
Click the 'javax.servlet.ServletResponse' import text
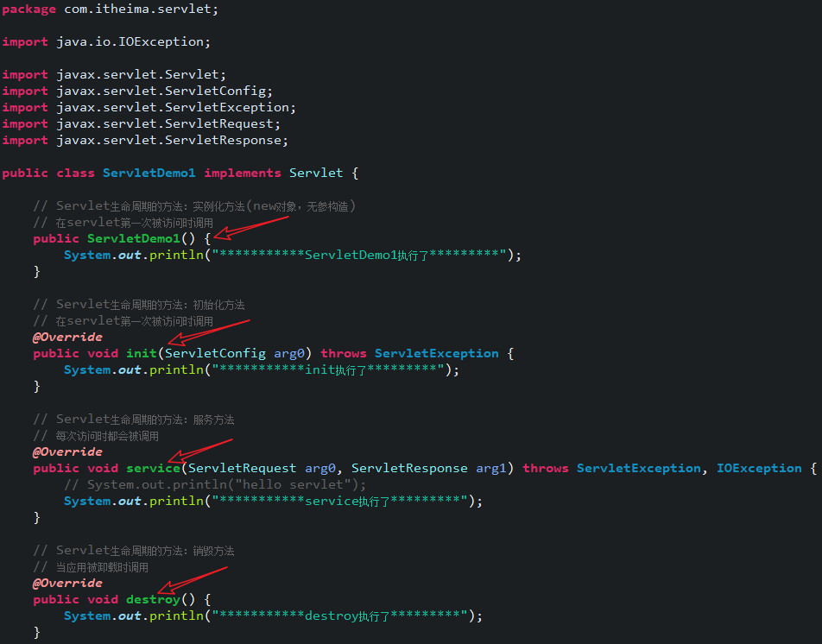169,140
